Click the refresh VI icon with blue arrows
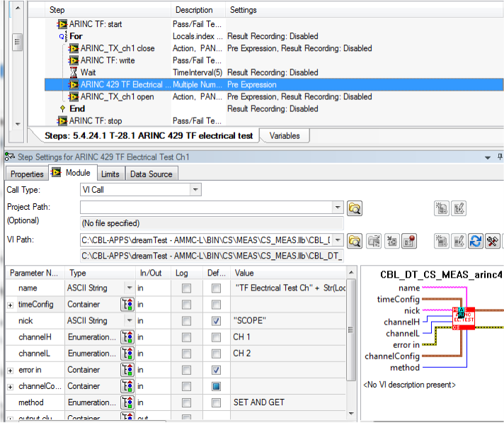Image resolution: width=504 pixels, height=423 pixels. (476, 241)
